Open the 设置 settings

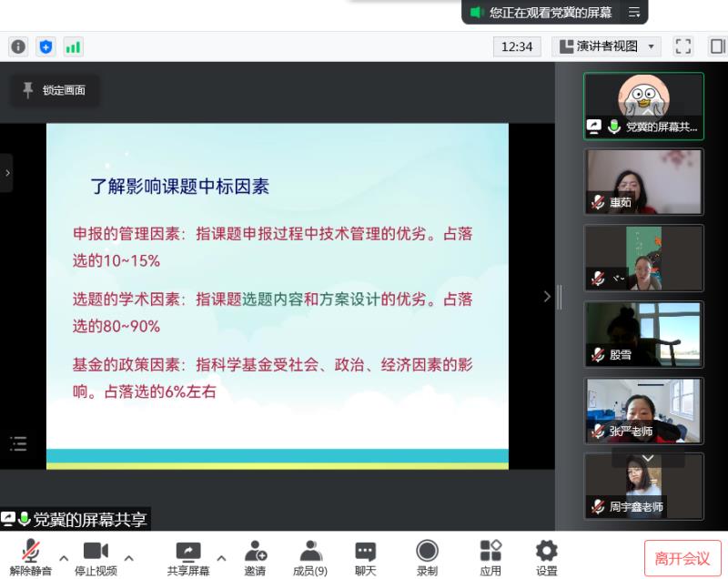(x=547, y=557)
